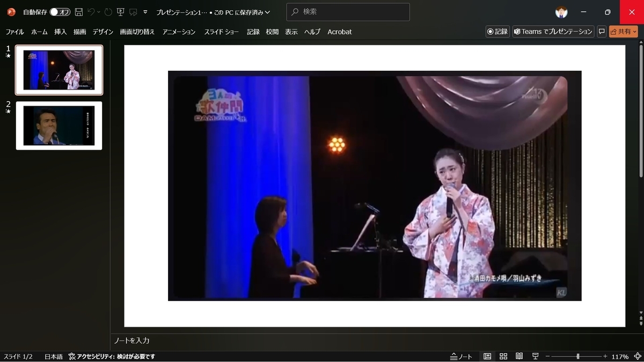
Task: Open Customize Quick Access Toolbar dropdown
Action: 145,12
